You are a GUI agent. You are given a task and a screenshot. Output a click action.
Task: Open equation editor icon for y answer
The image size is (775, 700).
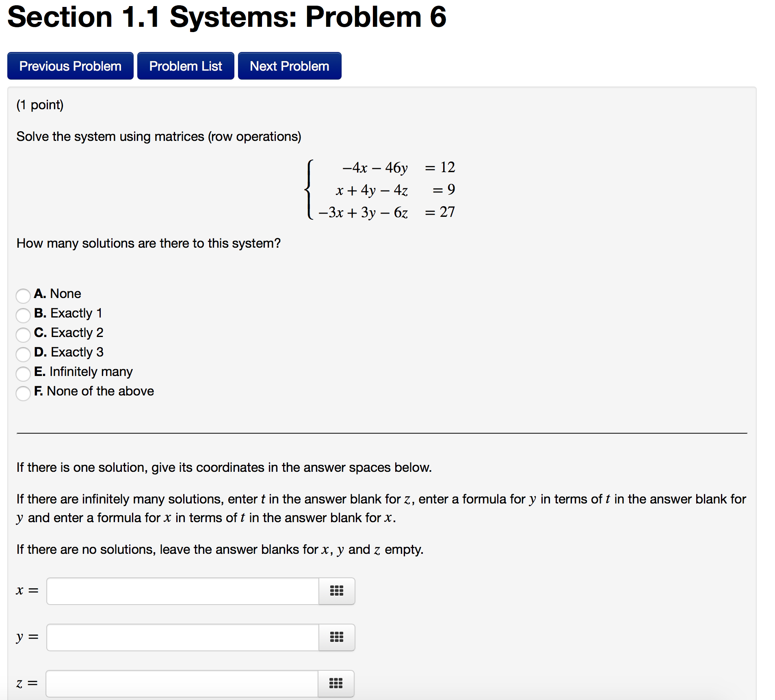point(336,637)
